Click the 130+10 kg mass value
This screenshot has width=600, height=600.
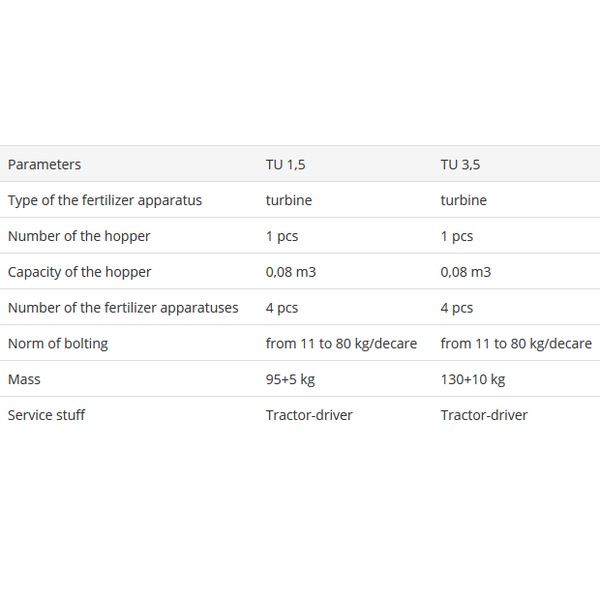(473, 379)
